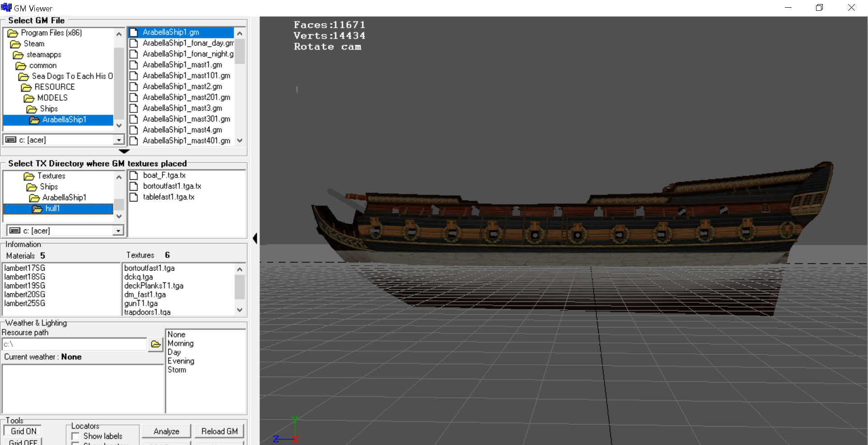Select lambert25SG material
This screenshot has height=445, width=868.
pyautogui.click(x=25, y=303)
